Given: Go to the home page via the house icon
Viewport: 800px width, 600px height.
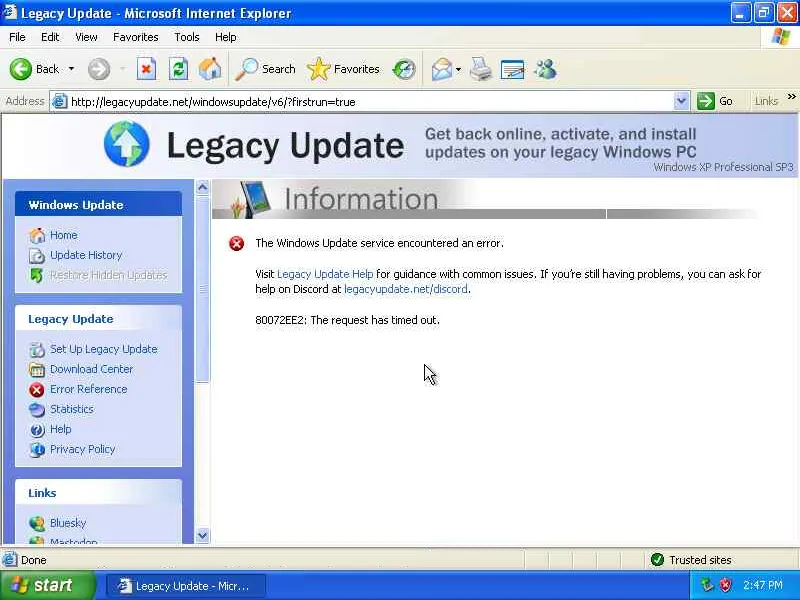Looking at the screenshot, I should [x=210, y=69].
